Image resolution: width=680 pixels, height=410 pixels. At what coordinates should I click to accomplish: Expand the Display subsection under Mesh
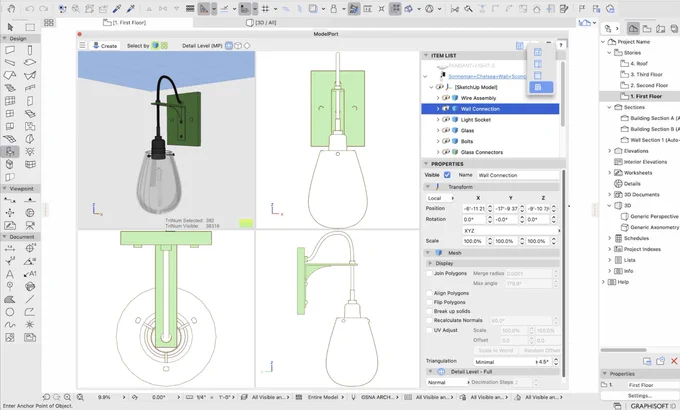pos(430,263)
